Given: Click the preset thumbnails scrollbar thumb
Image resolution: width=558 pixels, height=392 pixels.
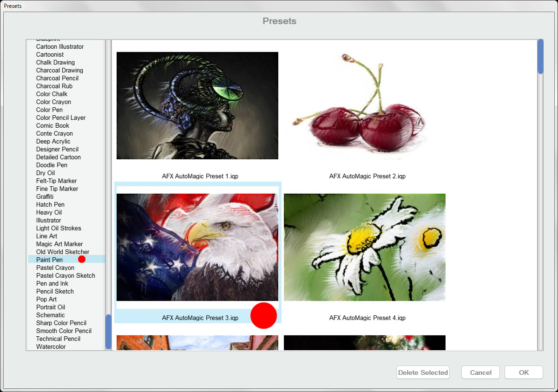Looking at the screenshot, I should [x=540, y=57].
